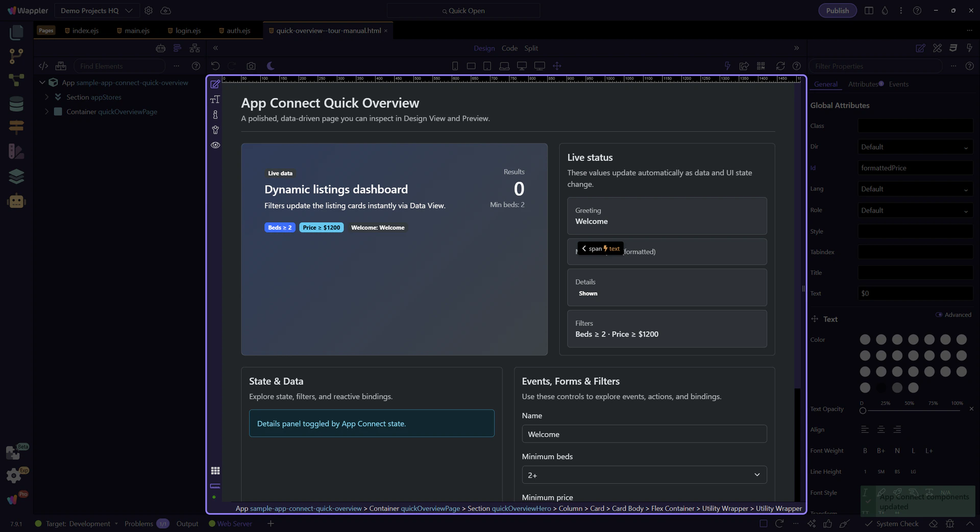Viewport: 980px width, 532px height.
Task: Toggle the eye visibility icon in design view
Action: coord(215,145)
